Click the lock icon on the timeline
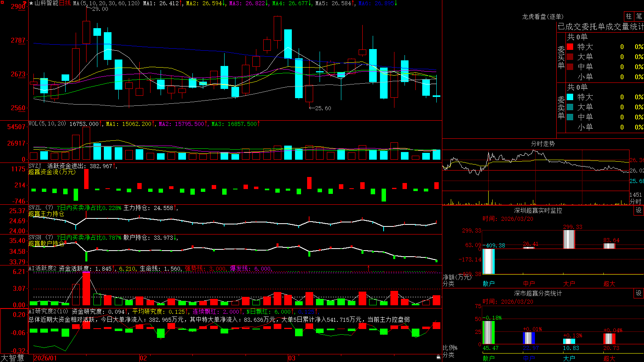Viewport: 644px width, 362px height. click(x=439, y=357)
